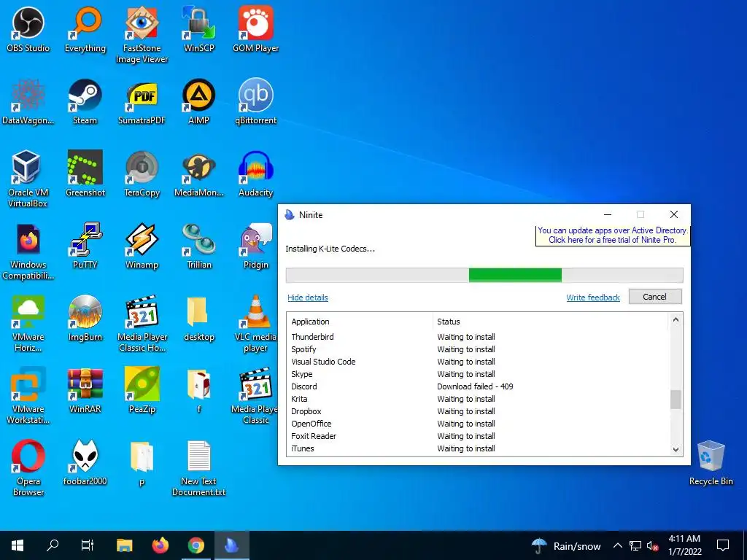Select Media Player Classic Home Cinema icon

click(142, 324)
